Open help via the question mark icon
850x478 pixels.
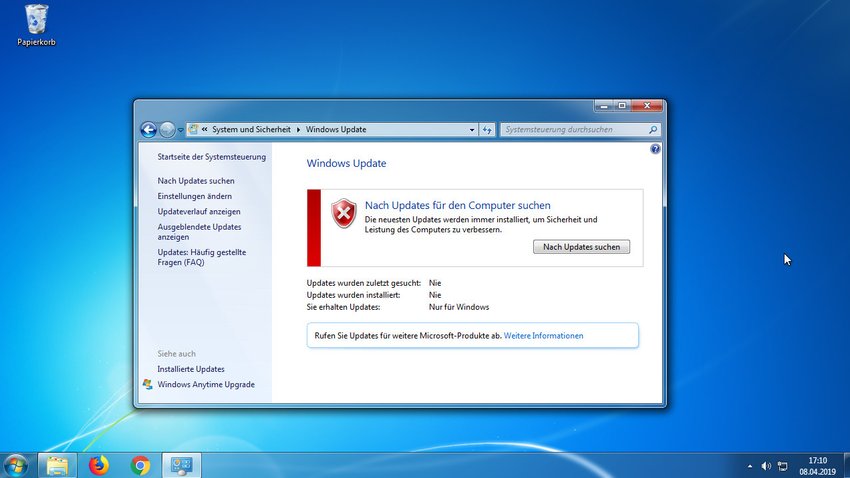point(655,149)
